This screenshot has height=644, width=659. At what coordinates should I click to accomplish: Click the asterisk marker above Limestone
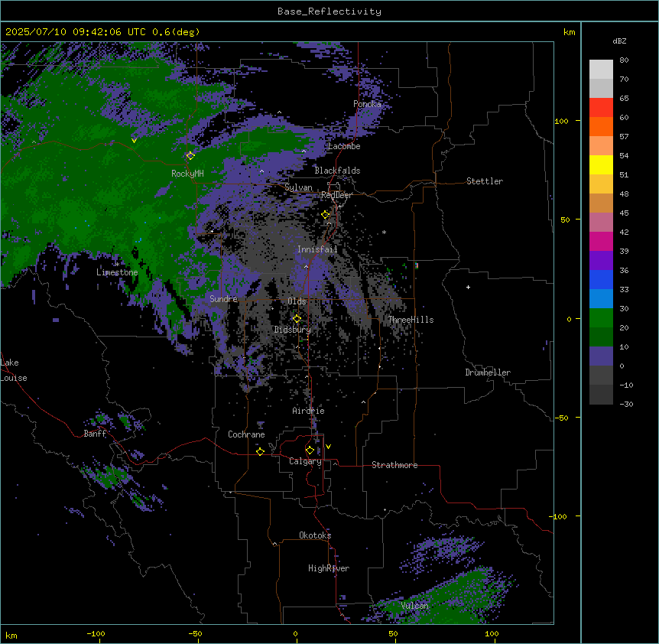(x=117, y=265)
